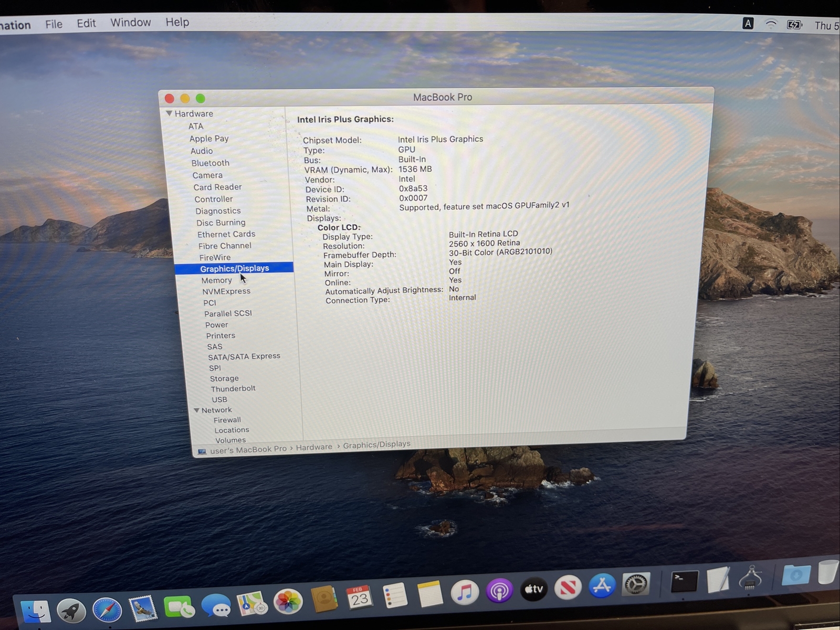Switch to Terminal in the Dock

pyautogui.click(x=685, y=582)
